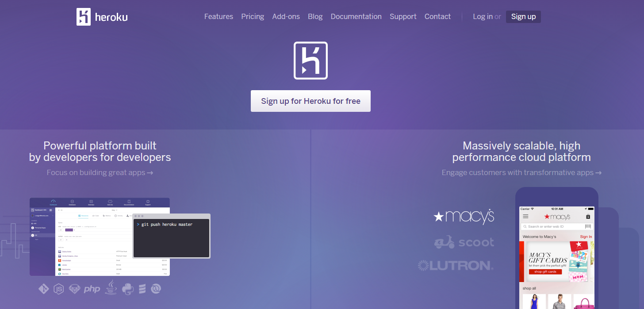Click the Macy's Gift Cards banner

(x=556, y=262)
